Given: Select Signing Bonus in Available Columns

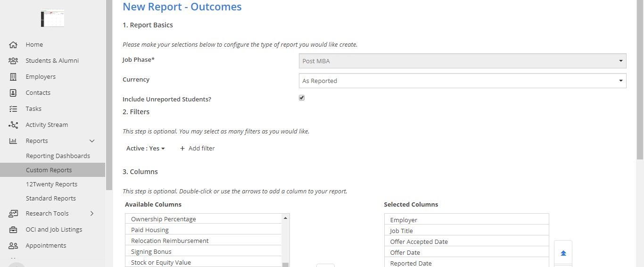Looking at the screenshot, I should (151, 252).
